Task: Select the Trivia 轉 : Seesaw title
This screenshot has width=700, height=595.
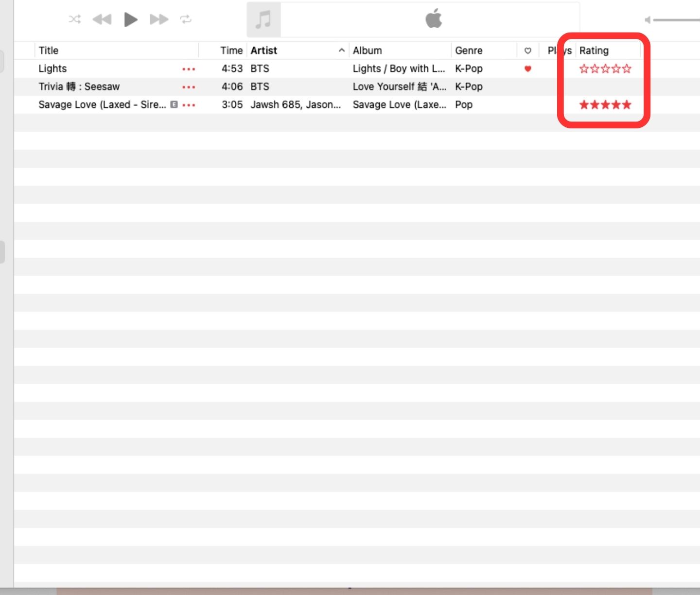Action: click(x=79, y=87)
